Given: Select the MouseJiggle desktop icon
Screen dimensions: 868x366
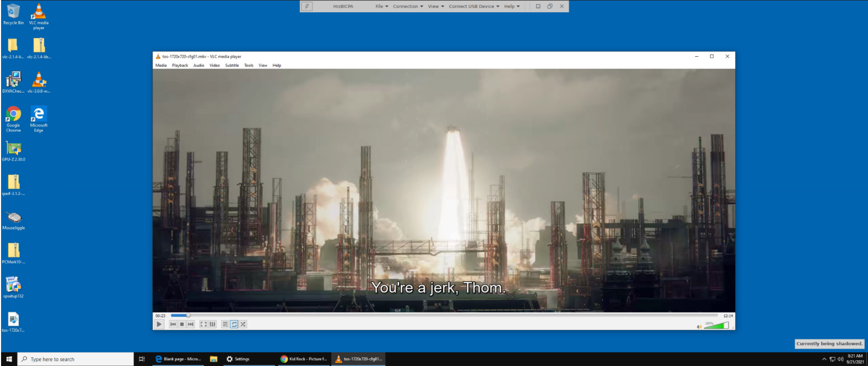Looking at the screenshot, I should pyautogui.click(x=13, y=220).
